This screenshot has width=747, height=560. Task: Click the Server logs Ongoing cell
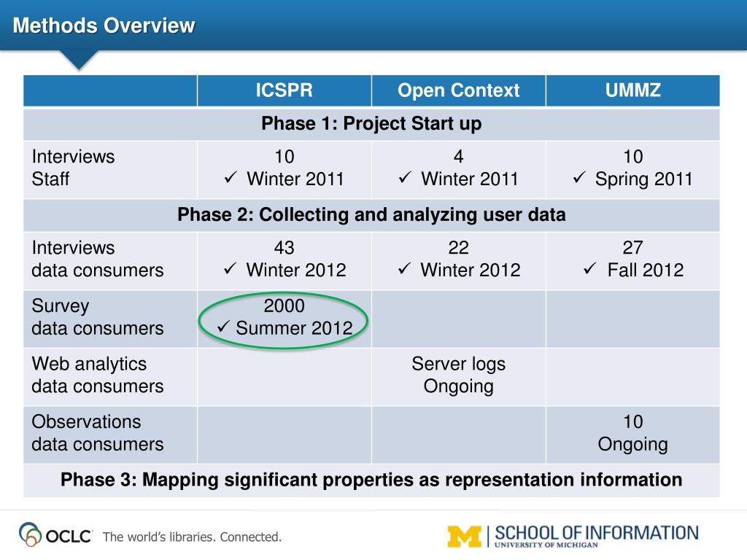459,377
